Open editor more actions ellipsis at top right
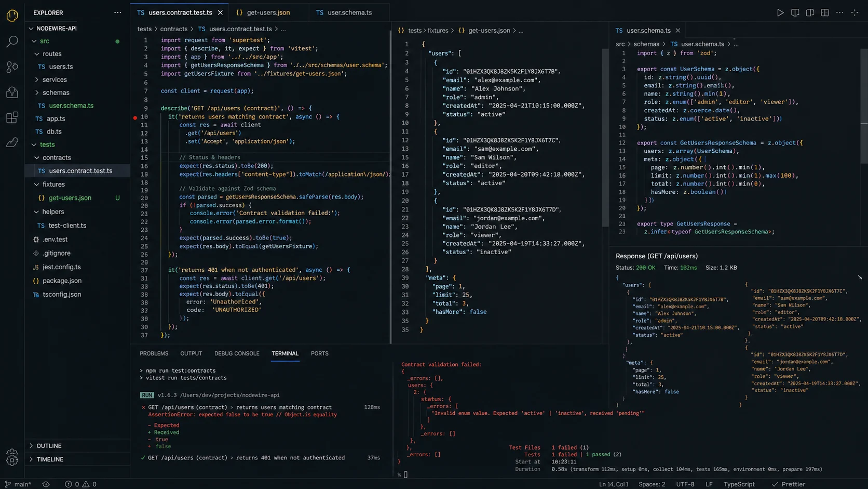 [839, 12]
